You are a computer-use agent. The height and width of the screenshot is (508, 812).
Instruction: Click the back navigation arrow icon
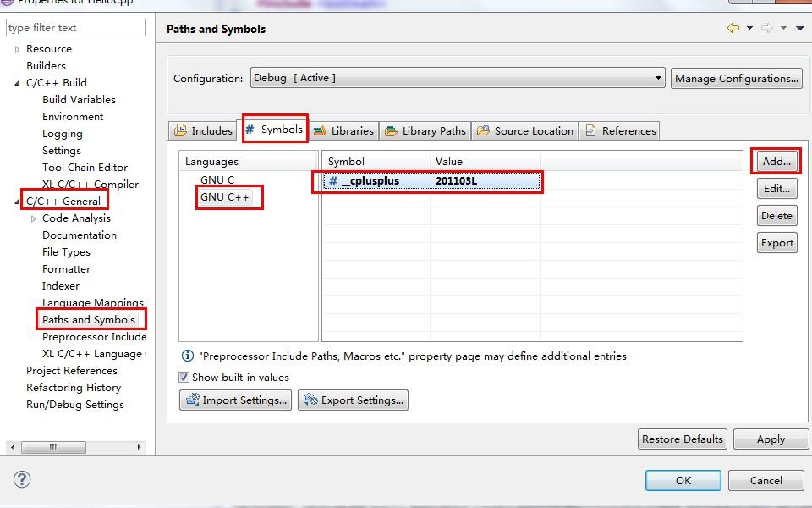(x=733, y=28)
